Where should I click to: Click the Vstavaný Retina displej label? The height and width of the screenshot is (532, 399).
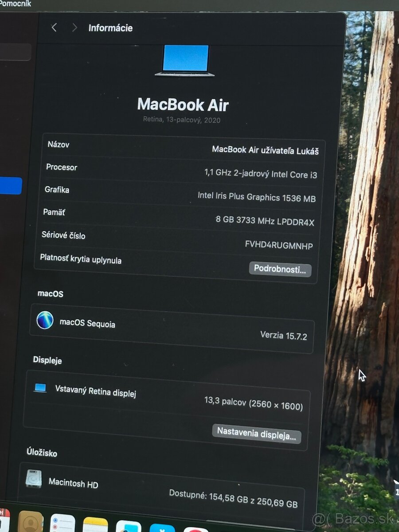click(x=95, y=391)
